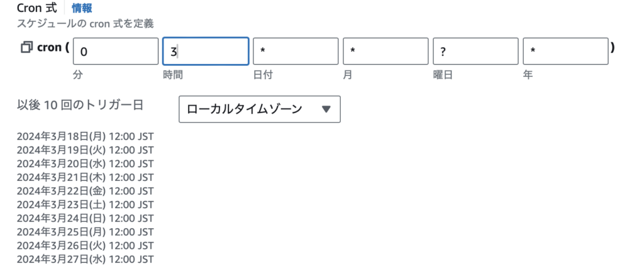The image size is (644, 279).
Task: Select the 分 (minutes) cron field
Action: (116, 52)
